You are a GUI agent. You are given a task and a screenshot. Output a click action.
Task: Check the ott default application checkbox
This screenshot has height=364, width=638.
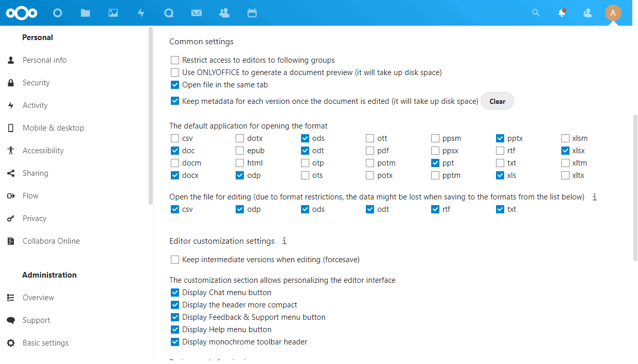click(370, 138)
